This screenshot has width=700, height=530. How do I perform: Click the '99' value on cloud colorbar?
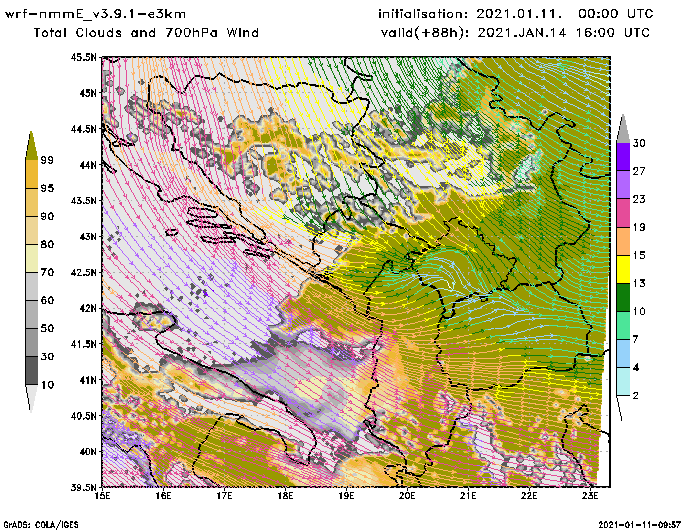(x=46, y=160)
